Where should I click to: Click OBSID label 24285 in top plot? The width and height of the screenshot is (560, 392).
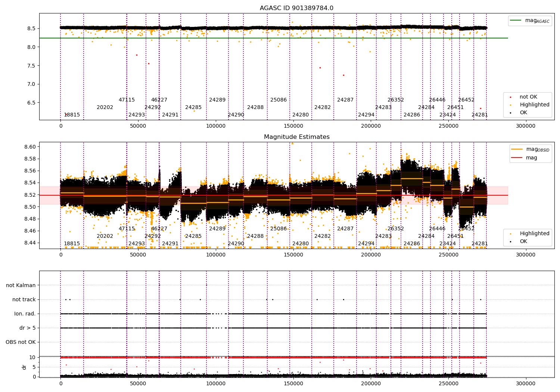click(x=193, y=107)
